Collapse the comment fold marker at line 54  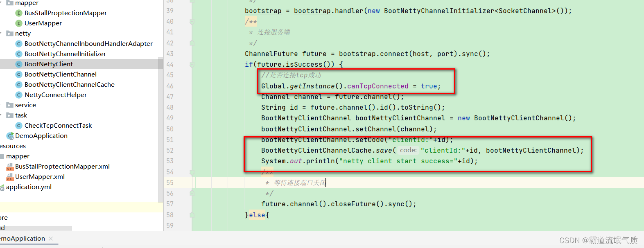pos(192,172)
